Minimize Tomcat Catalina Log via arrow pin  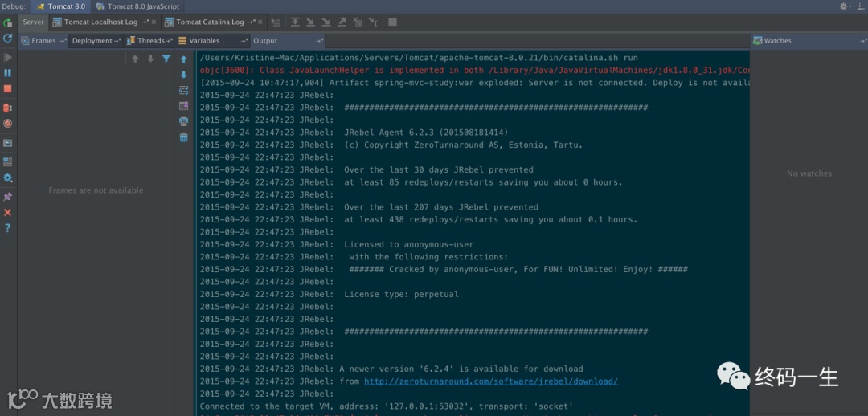(252, 22)
